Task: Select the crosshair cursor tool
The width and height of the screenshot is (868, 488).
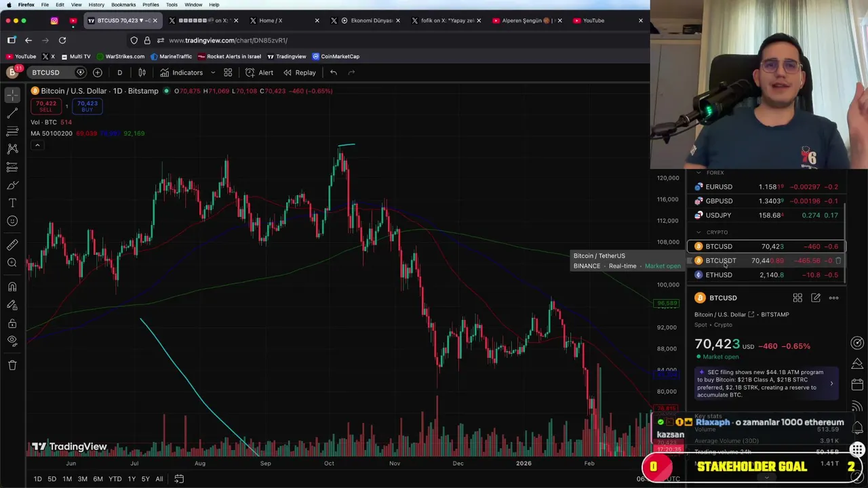Action: [12, 96]
